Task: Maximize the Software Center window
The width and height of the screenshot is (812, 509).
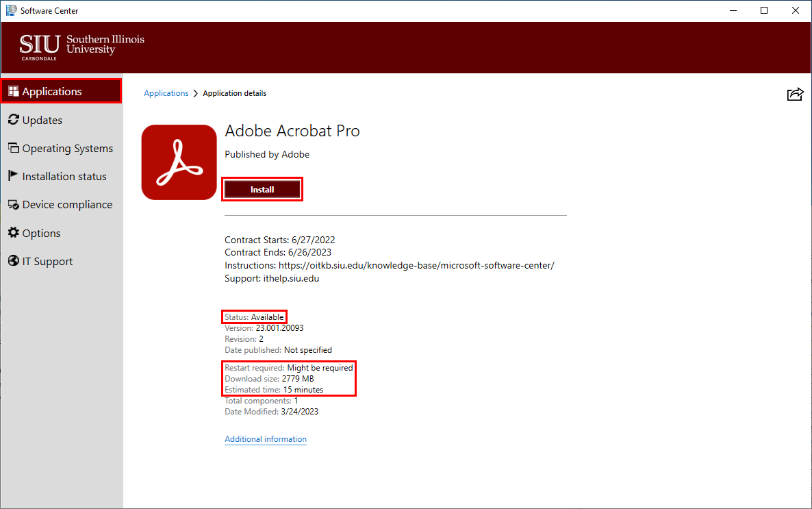Action: click(x=764, y=10)
